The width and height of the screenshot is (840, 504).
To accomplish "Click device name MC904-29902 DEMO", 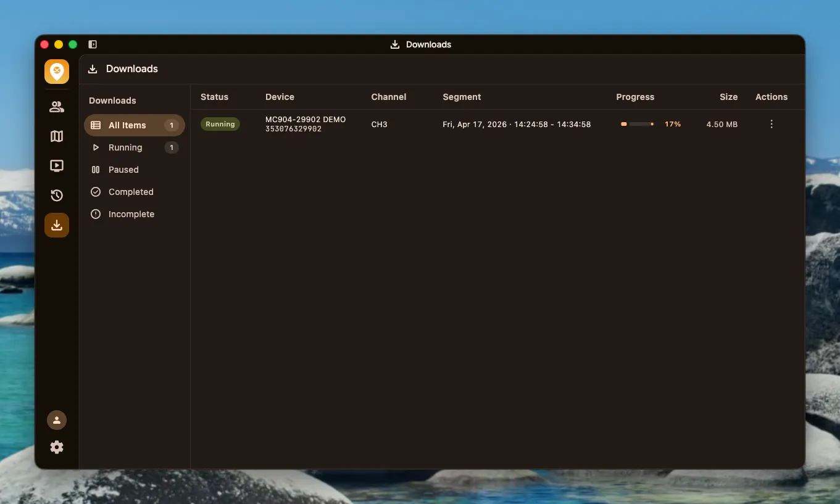I will point(306,120).
